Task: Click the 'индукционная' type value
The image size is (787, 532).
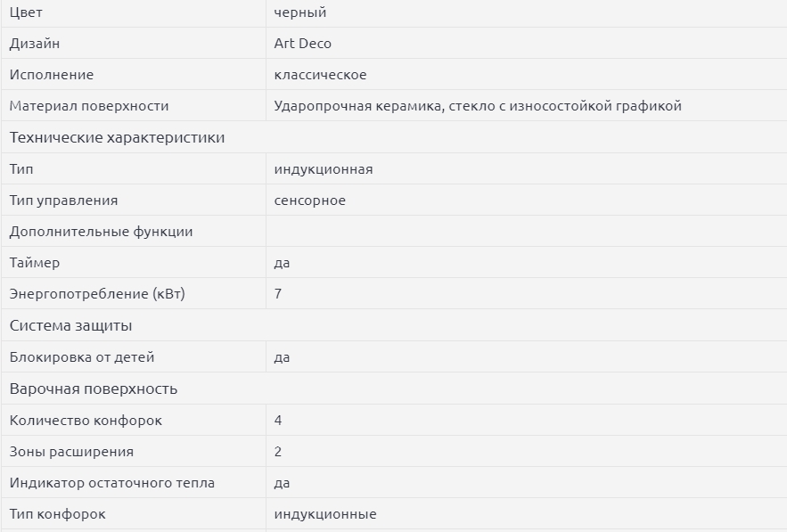Action: (324, 169)
